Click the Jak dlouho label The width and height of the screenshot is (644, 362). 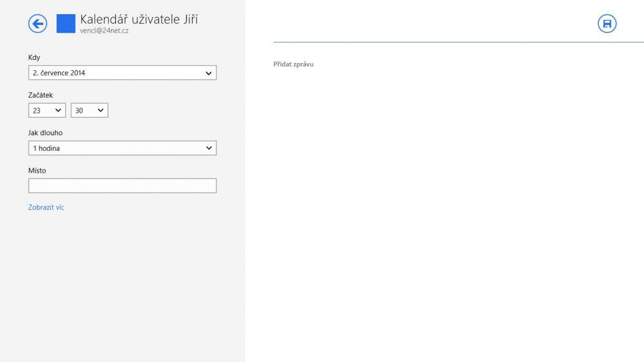pyautogui.click(x=46, y=133)
